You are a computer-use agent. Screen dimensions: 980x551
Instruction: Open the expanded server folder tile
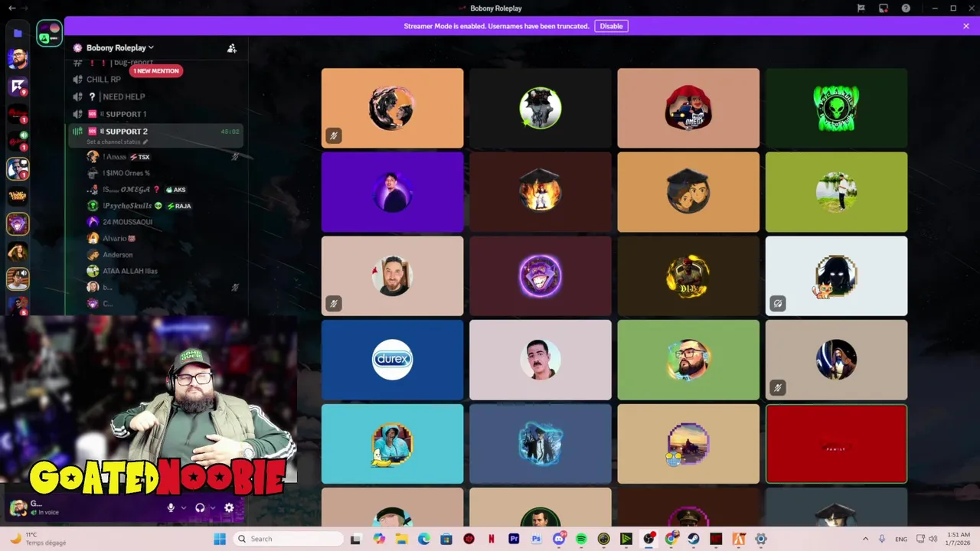coord(50,33)
